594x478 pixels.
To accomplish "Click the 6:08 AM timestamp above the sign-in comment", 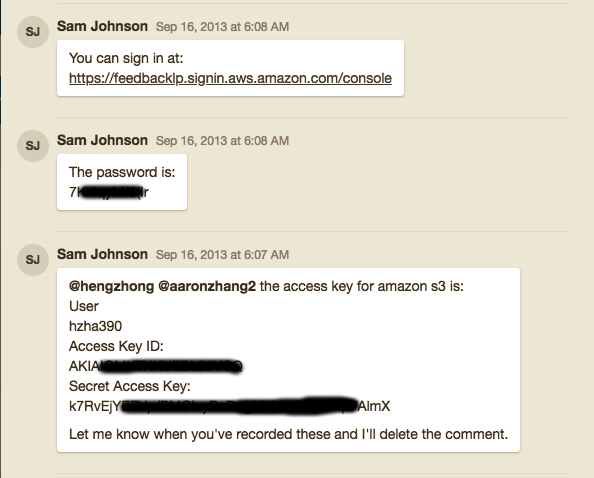I will (222, 27).
